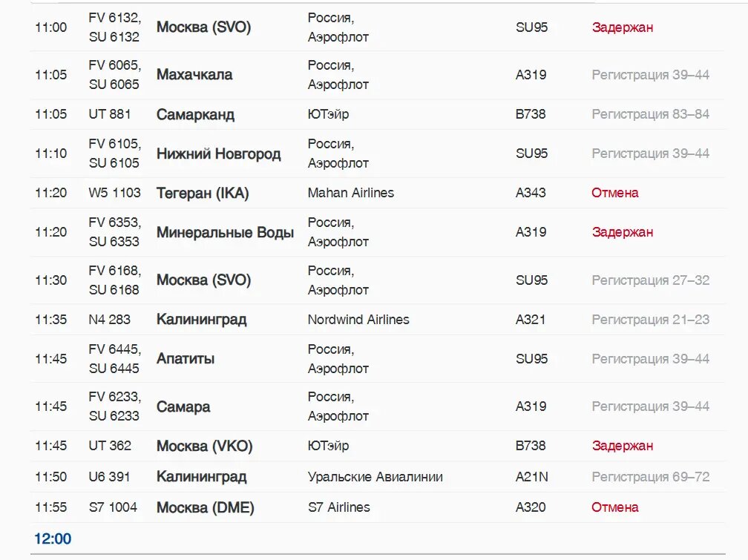This screenshot has height=560, width=748.
Task: Click Задержан status of flight UT 362
Action: [x=623, y=446]
